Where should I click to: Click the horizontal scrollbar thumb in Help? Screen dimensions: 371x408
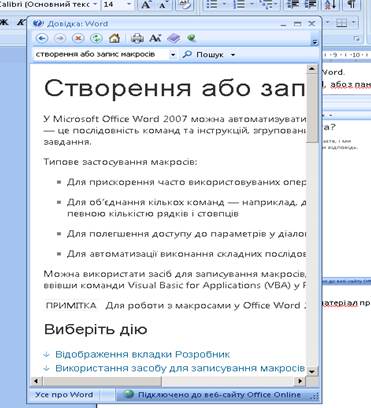click(x=101, y=380)
